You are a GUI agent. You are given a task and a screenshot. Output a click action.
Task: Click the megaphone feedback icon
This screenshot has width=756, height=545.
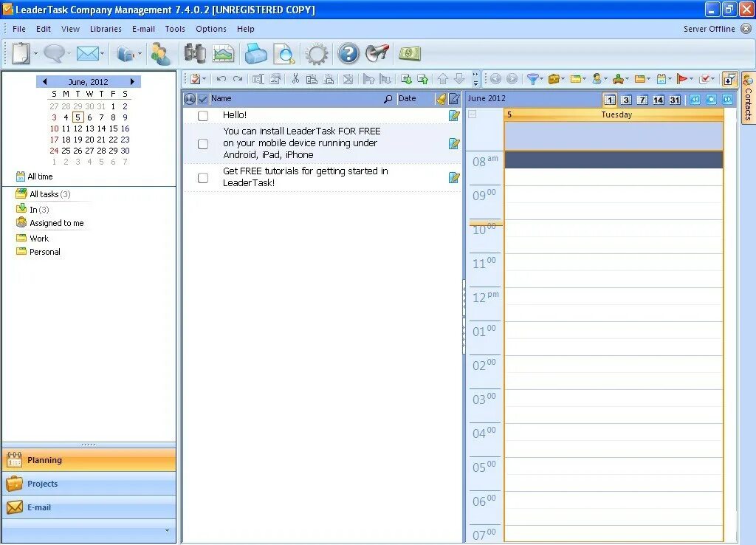(x=377, y=52)
